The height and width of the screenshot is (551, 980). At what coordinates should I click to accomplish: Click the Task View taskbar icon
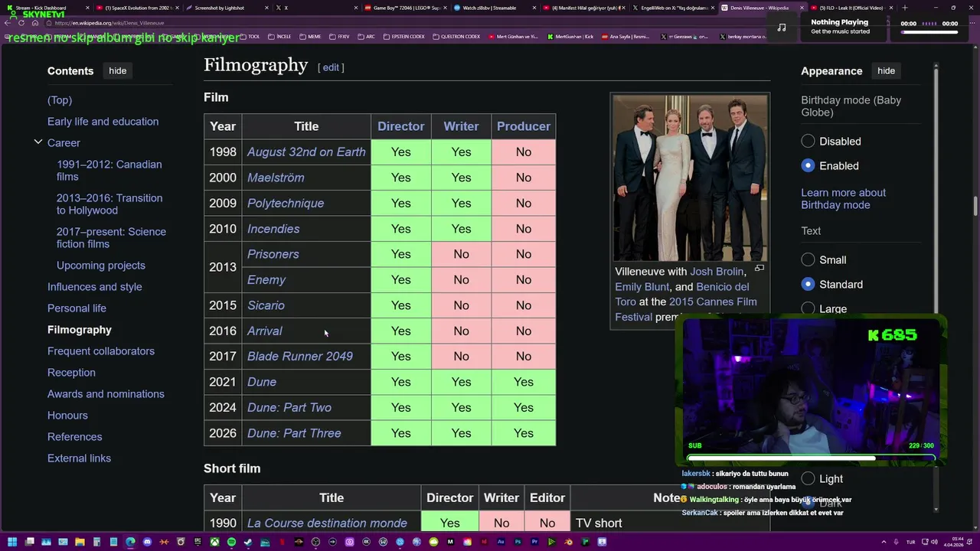pos(30,542)
